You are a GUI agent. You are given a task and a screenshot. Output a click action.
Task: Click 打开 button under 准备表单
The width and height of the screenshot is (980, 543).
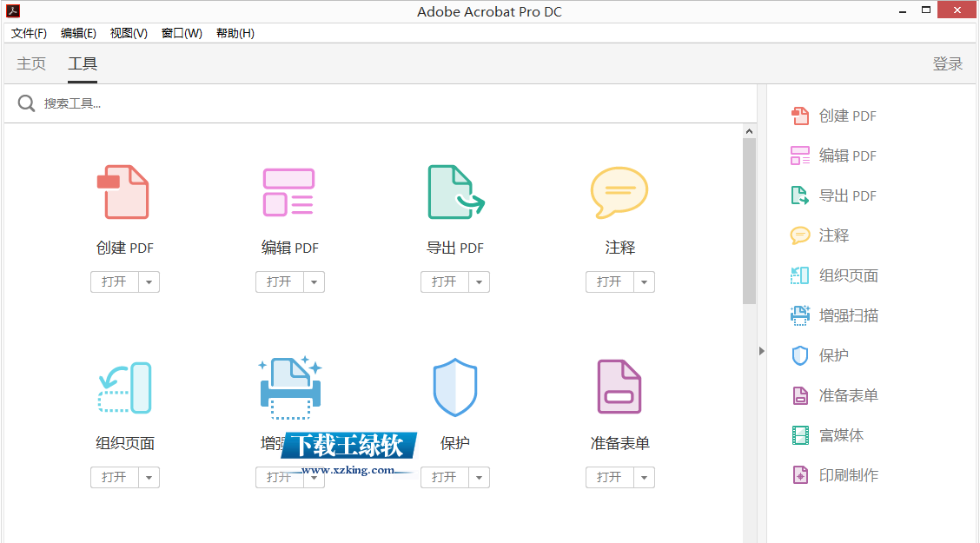pyautogui.click(x=609, y=477)
